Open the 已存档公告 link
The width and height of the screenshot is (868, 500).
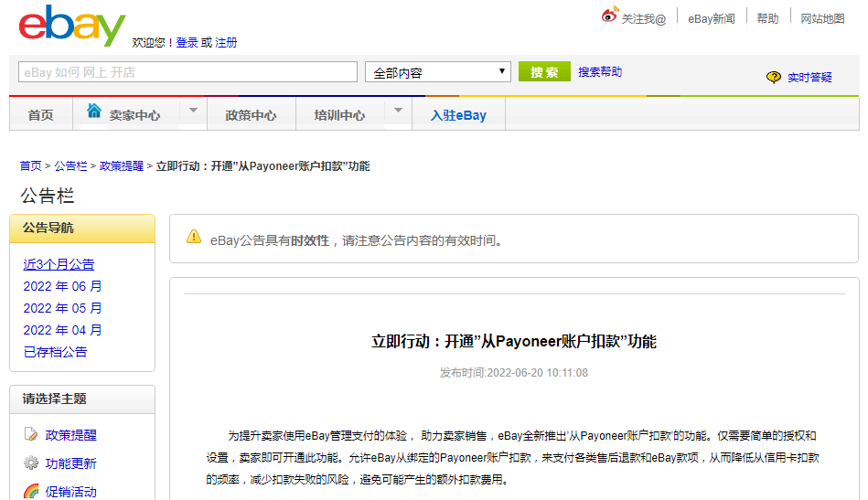click(56, 352)
